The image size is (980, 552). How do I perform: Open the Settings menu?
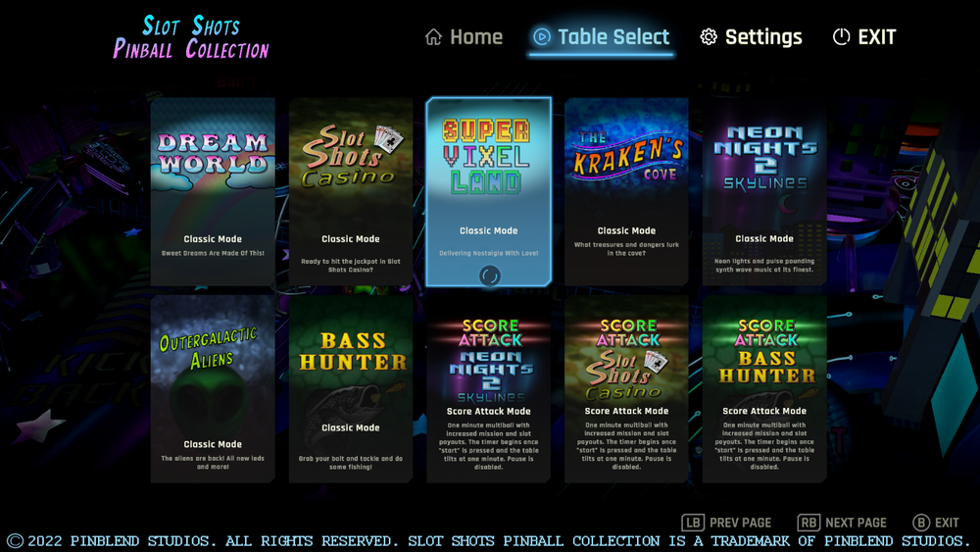[752, 37]
